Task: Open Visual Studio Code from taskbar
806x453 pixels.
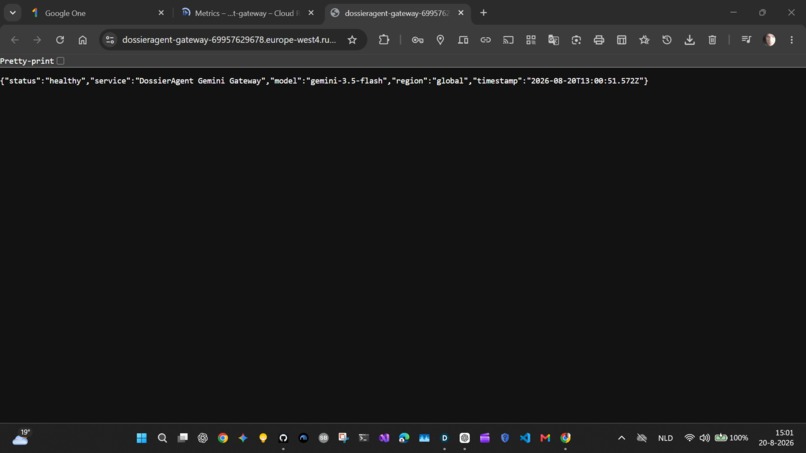Action: (525, 438)
